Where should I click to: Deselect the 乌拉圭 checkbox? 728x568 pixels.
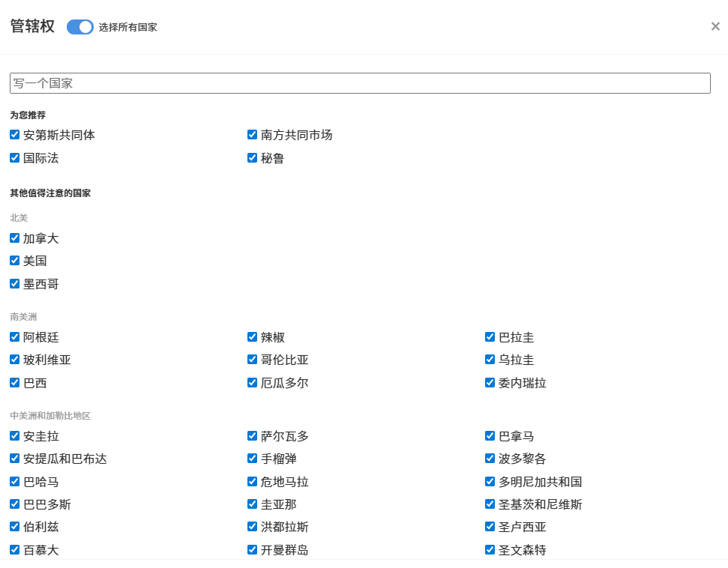[x=490, y=360]
